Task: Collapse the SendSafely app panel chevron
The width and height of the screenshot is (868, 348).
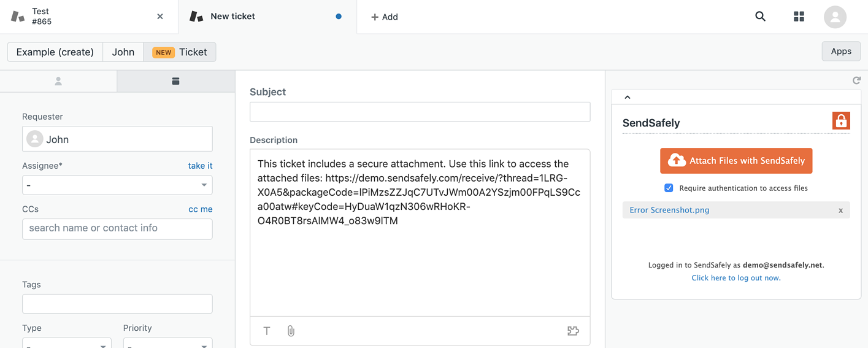Action: click(628, 97)
